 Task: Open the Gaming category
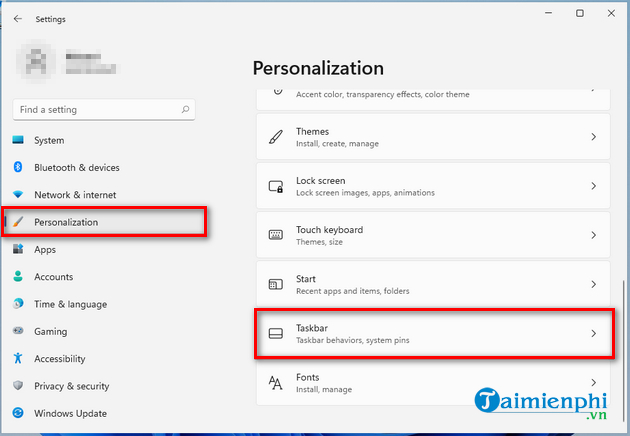click(x=104, y=332)
